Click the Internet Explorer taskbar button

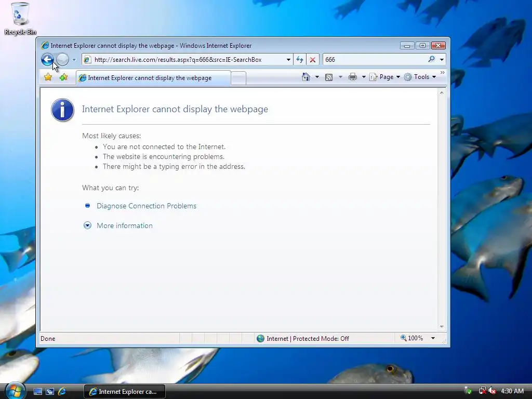click(125, 392)
